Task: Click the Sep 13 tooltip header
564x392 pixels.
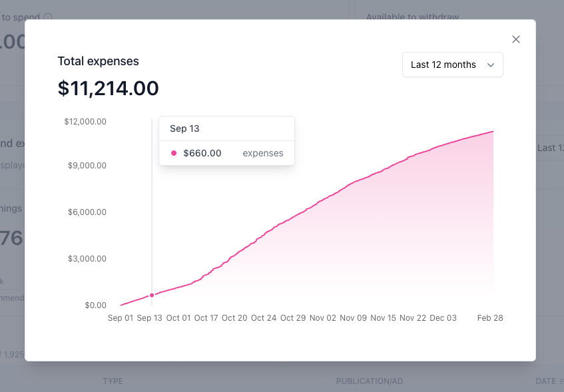Action: point(184,128)
